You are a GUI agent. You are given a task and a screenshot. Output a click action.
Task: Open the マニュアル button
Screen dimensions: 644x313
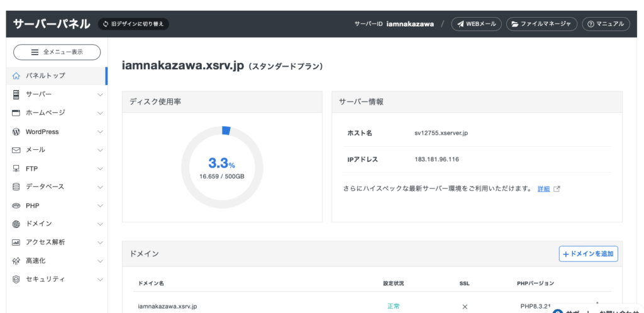coord(606,24)
